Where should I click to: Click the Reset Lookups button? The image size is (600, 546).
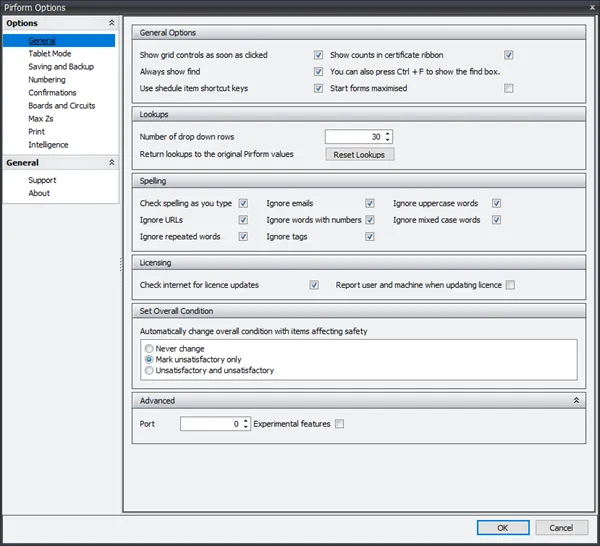point(359,155)
